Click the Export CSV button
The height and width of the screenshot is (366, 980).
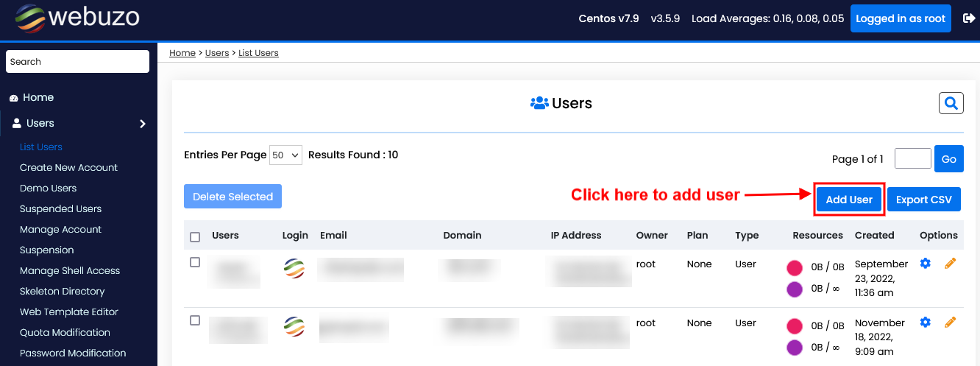[x=924, y=200]
